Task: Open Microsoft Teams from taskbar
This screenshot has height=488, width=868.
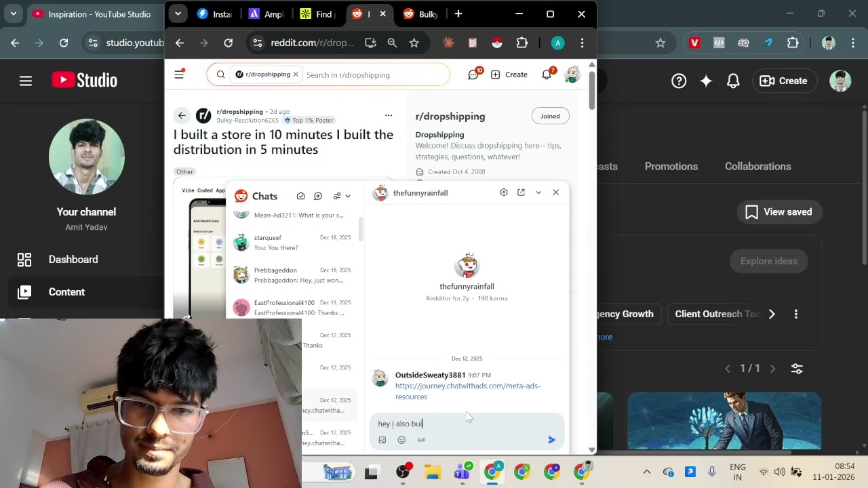Action: click(462, 472)
